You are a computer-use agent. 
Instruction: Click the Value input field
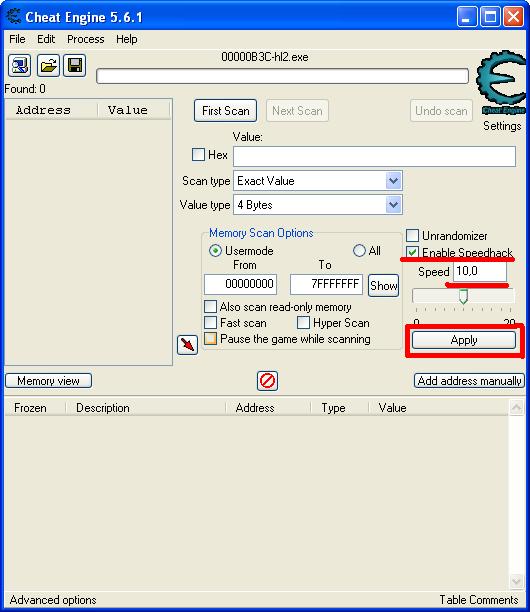pyautogui.click(x=374, y=156)
